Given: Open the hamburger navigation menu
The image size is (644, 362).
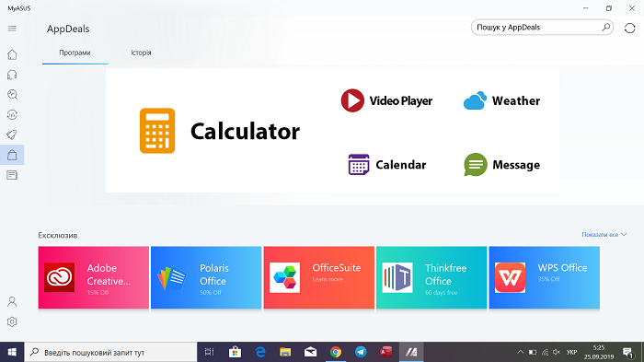Looking at the screenshot, I should coord(12,29).
